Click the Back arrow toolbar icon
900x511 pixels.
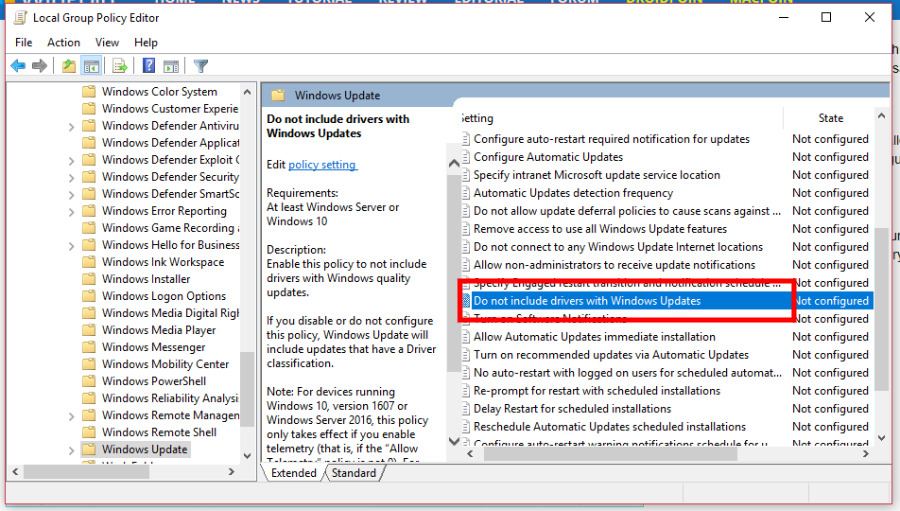coord(18,66)
